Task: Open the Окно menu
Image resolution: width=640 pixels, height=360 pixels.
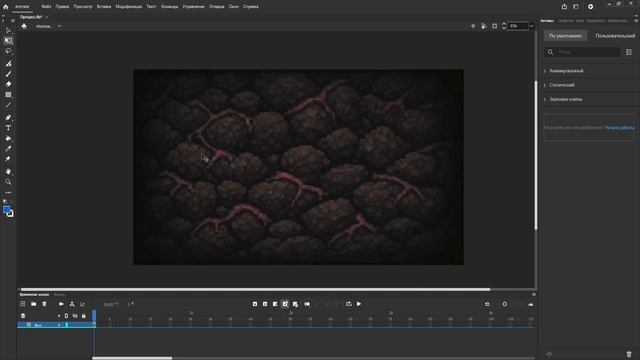Action: coord(233,7)
